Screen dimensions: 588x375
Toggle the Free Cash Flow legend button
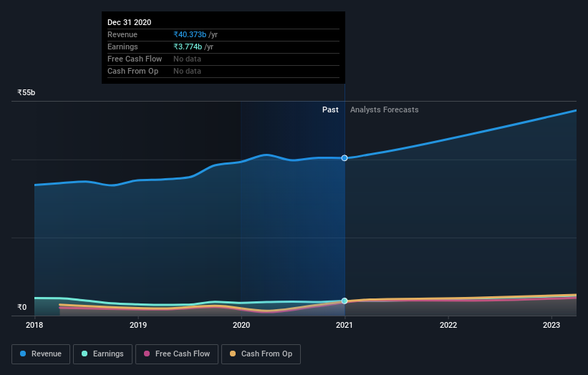(x=177, y=354)
